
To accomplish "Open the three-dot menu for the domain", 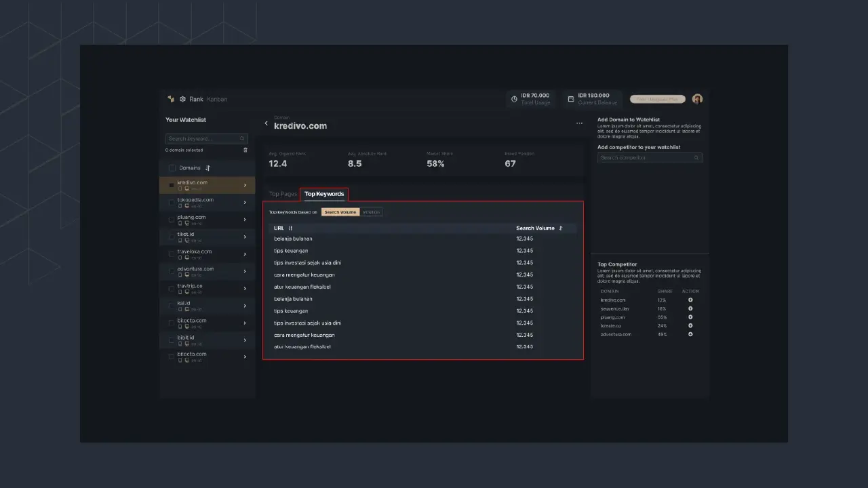I will coord(579,123).
